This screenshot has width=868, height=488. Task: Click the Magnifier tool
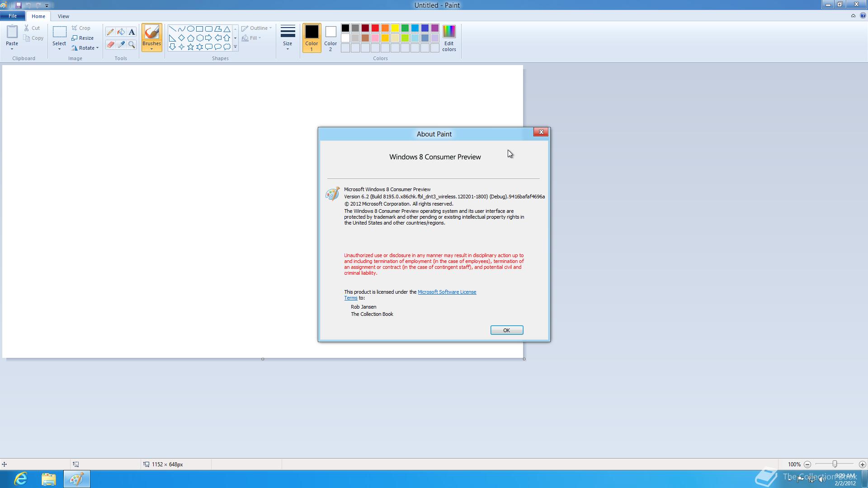pyautogui.click(x=132, y=44)
